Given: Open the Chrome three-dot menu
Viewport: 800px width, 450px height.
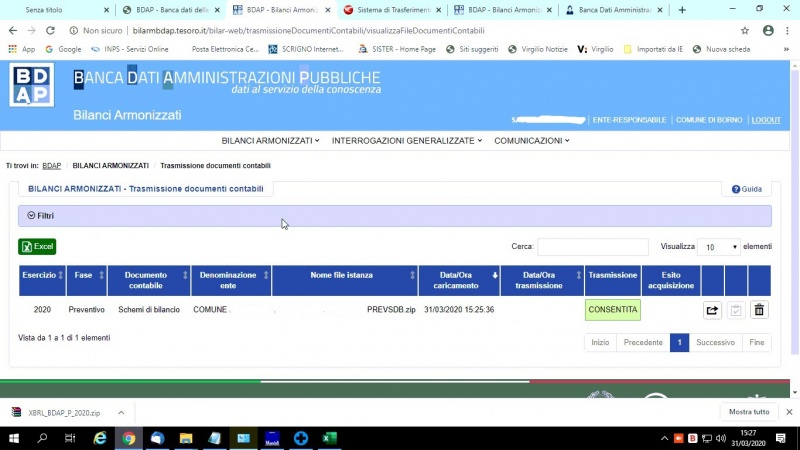Looking at the screenshot, I should click(787, 31).
